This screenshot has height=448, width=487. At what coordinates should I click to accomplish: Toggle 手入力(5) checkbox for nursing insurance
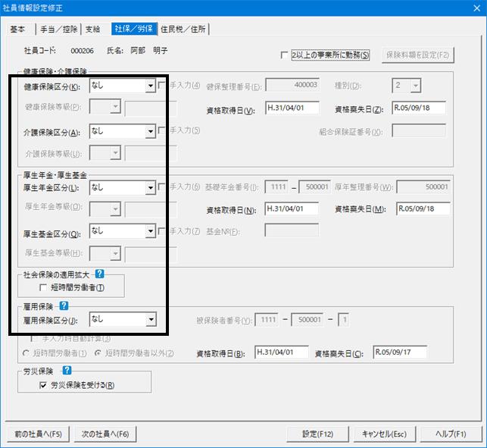pyautogui.click(x=161, y=130)
